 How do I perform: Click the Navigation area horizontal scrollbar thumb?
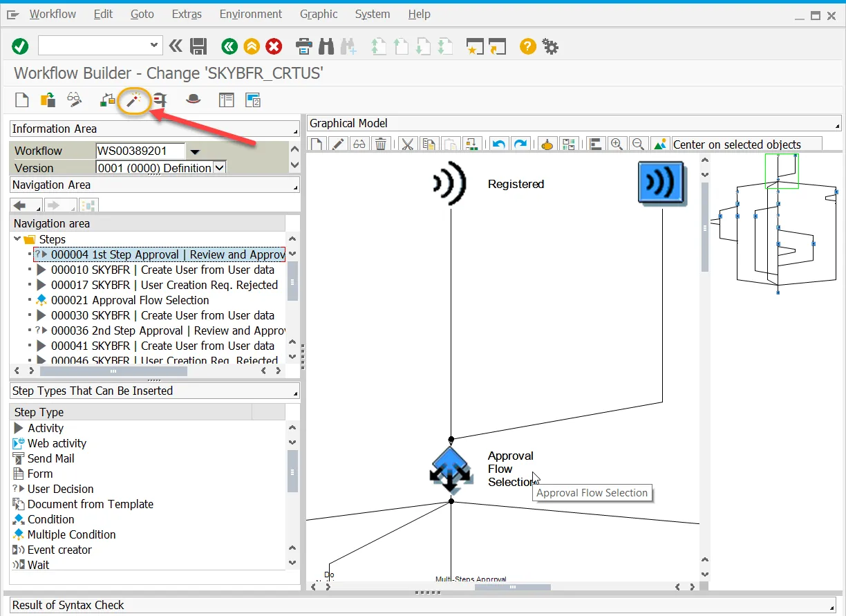113,371
